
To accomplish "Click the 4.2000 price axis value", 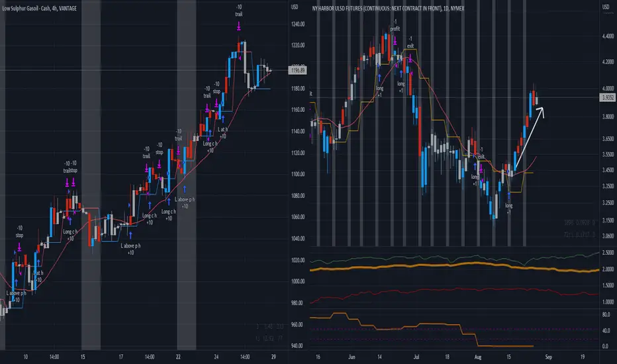I will 608,62.
